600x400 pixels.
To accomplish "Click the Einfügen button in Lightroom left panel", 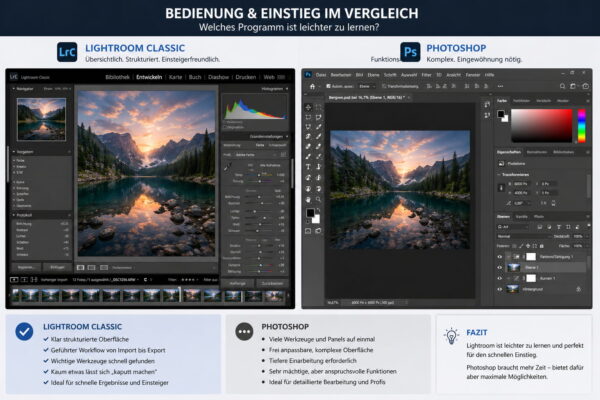I will pos(57,267).
